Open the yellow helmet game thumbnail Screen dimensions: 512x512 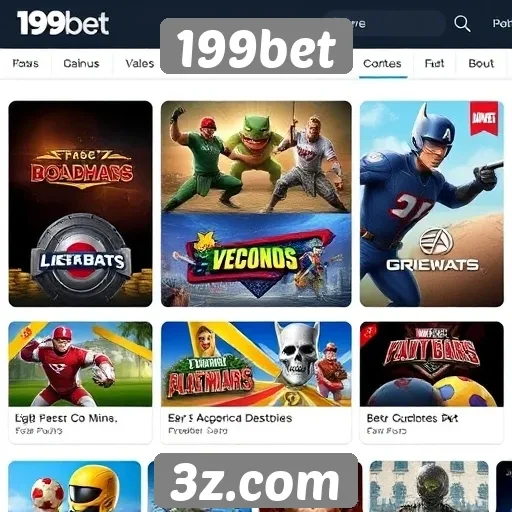click(x=75, y=486)
